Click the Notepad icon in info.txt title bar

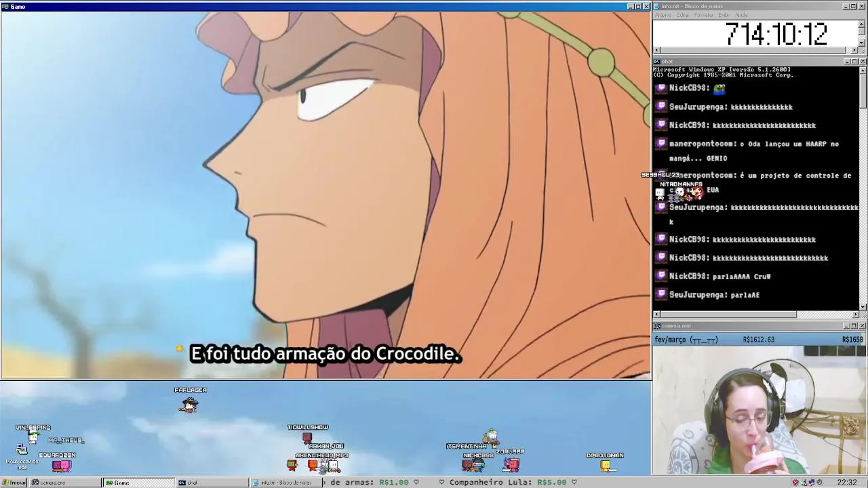pos(657,6)
